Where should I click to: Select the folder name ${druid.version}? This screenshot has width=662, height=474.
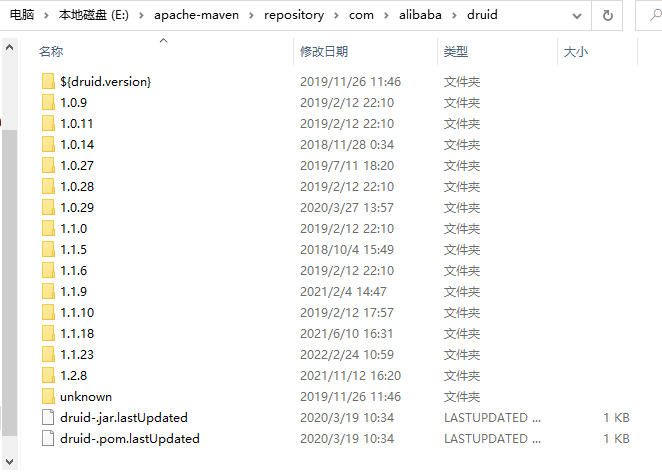tap(106, 81)
